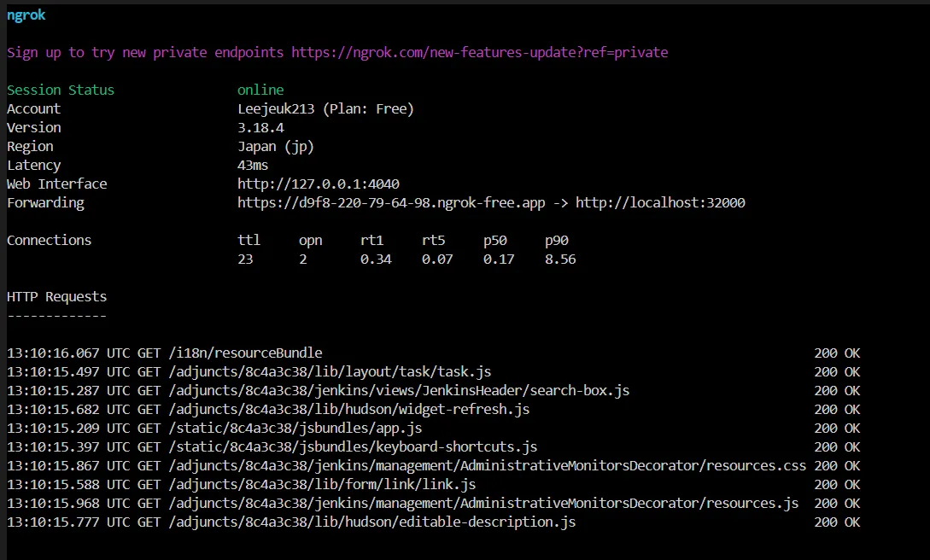Open the Web Interface URL http://127.0.0.1:4040
The image size is (930, 560).
(x=319, y=184)
